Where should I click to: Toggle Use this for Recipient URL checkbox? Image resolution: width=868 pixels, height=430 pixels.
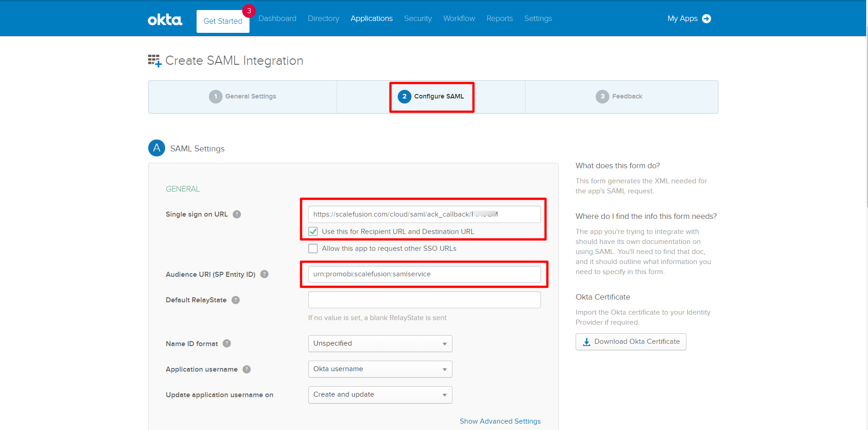pyautogui.click(x=313, y=232)
